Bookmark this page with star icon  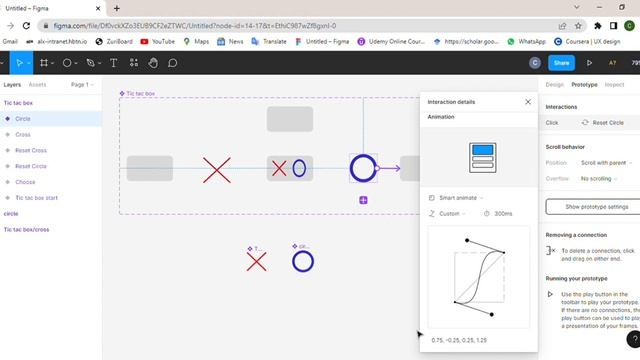(x=578, y=26)
